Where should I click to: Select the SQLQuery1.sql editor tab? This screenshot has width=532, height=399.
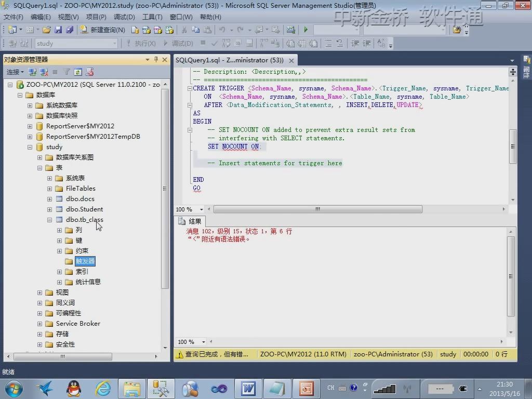[x=229, y=60]
